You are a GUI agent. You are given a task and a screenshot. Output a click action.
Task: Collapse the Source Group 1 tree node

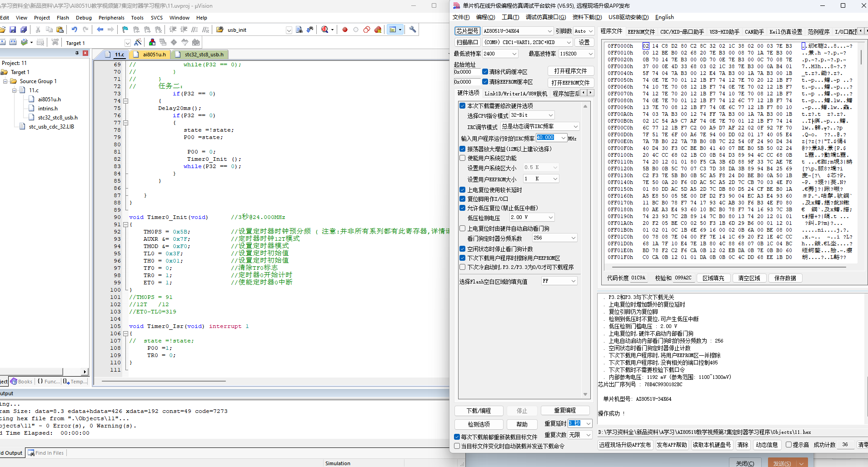coord(5,81)
